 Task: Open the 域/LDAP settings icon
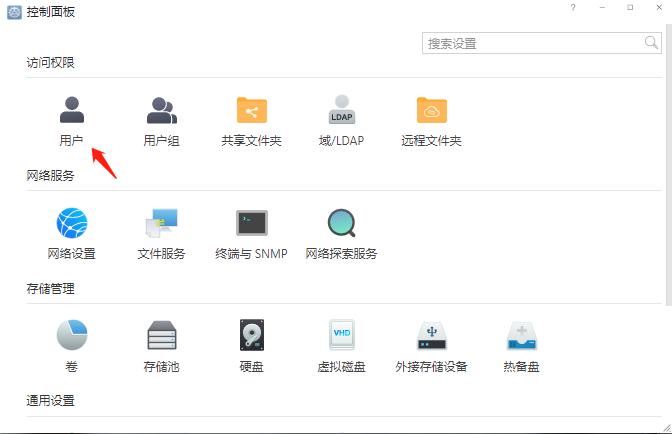click(x=342, y=110)
